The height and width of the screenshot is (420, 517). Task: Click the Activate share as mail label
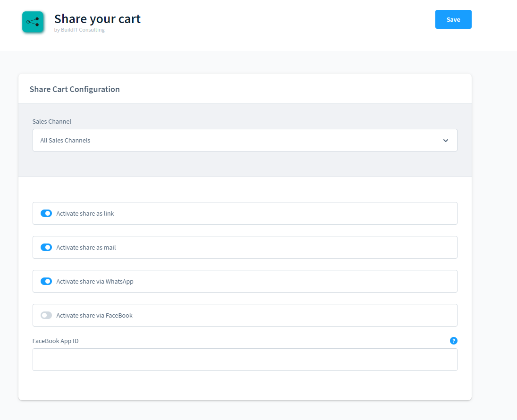click(x=86, y=247)
